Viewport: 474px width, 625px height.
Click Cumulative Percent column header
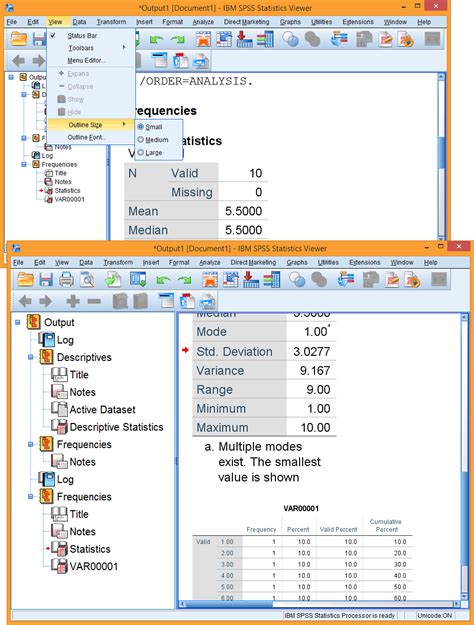386,525
